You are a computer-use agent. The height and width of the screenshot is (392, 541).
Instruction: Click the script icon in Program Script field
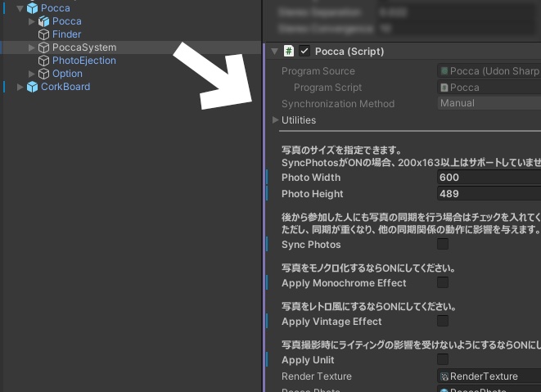[444, 88]
